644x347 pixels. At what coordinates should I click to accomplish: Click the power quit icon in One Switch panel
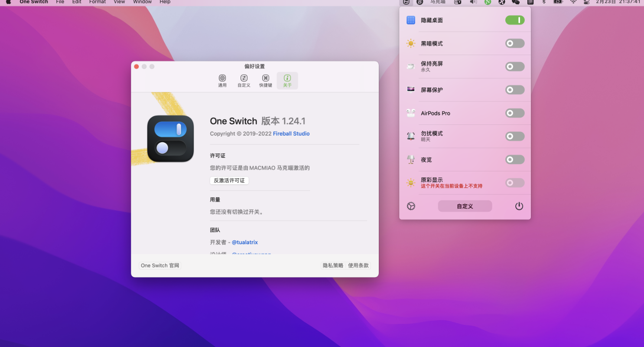click(519, 206)
